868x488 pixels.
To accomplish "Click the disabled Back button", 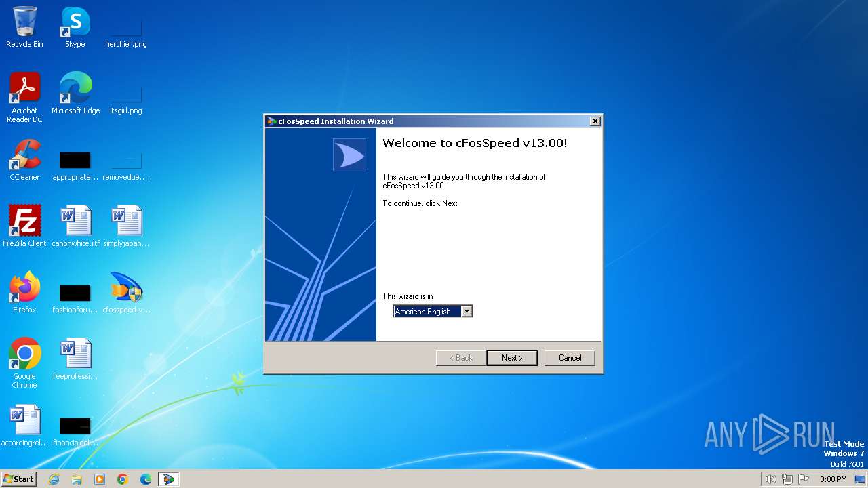I will 461,358.
